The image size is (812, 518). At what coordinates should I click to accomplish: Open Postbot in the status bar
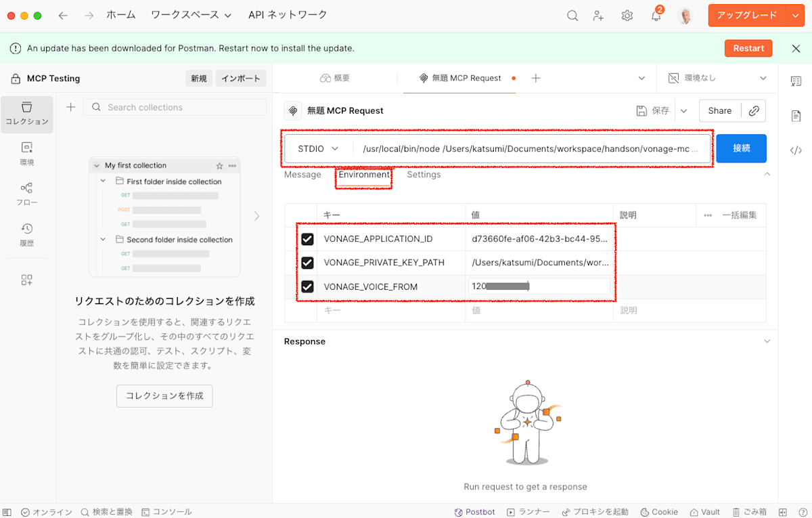(475, 512)
